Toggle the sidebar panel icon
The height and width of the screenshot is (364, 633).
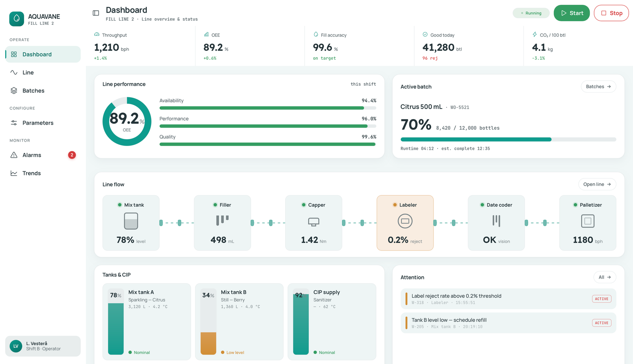click(x=96, y=13)
